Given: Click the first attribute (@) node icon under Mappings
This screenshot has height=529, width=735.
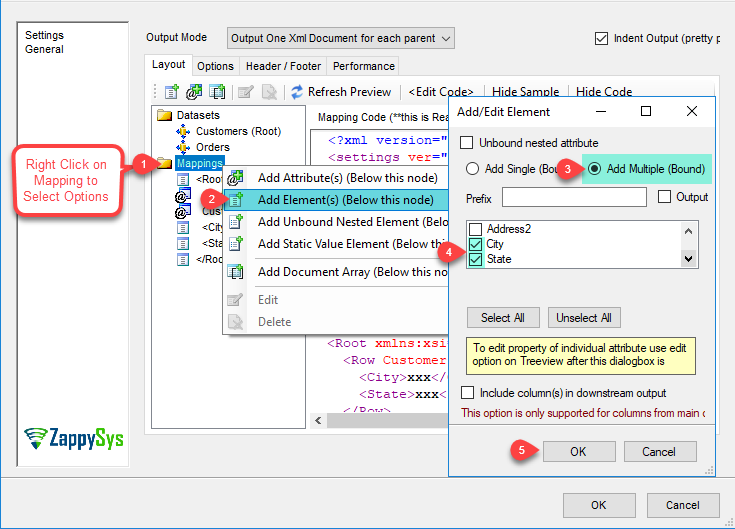Looking at the screenshot, I should click(x=183, y=195).
